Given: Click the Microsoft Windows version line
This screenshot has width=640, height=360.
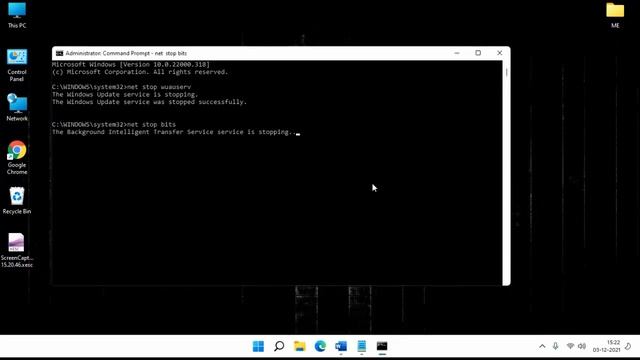Looking at the screenshot, I should point(131,64).
